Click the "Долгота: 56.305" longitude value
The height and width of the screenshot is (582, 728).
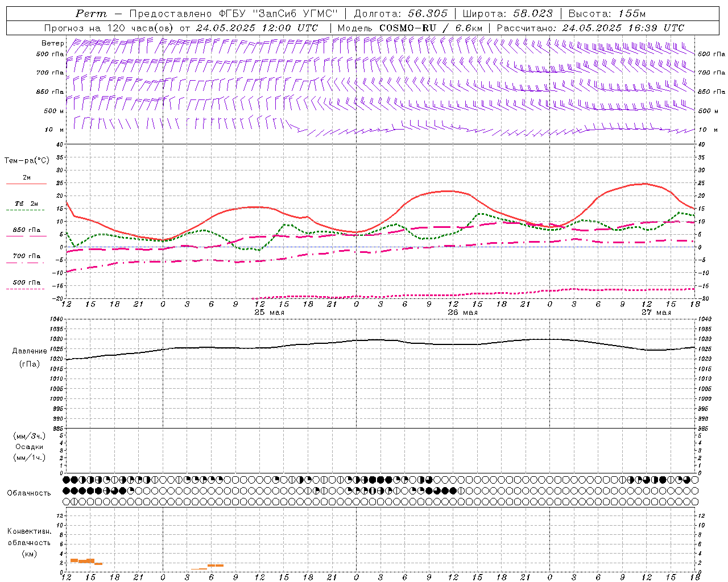[x=400, y=14]
